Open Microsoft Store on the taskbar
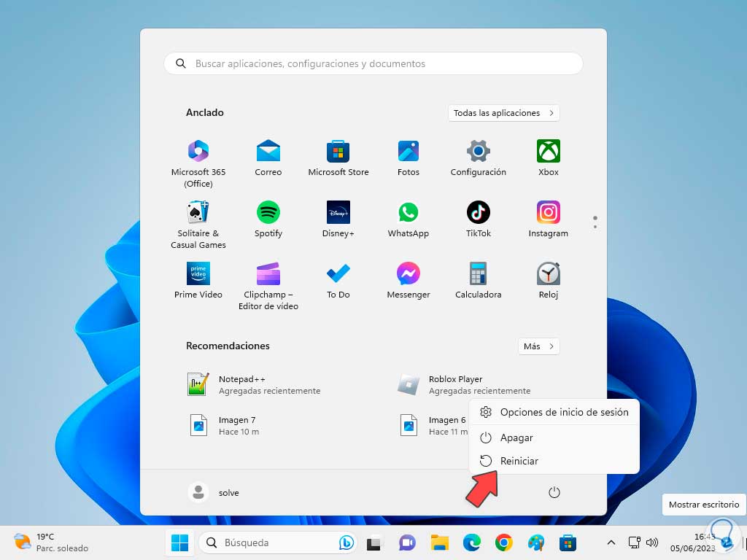747x560 pixels. 568,542
